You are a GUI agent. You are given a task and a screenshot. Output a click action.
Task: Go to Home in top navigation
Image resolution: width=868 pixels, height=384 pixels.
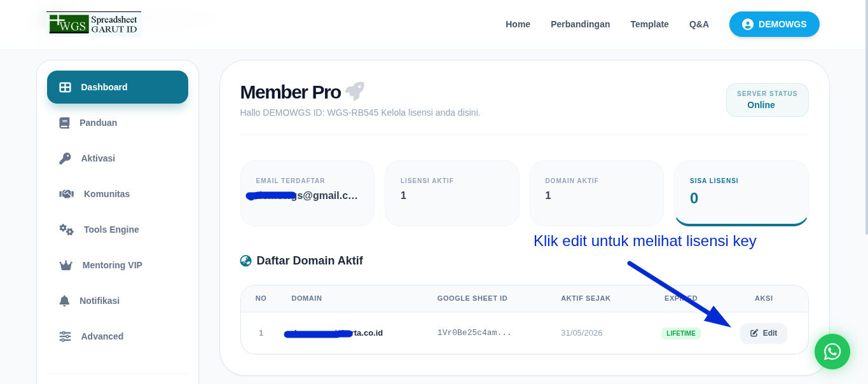[518, 24]
